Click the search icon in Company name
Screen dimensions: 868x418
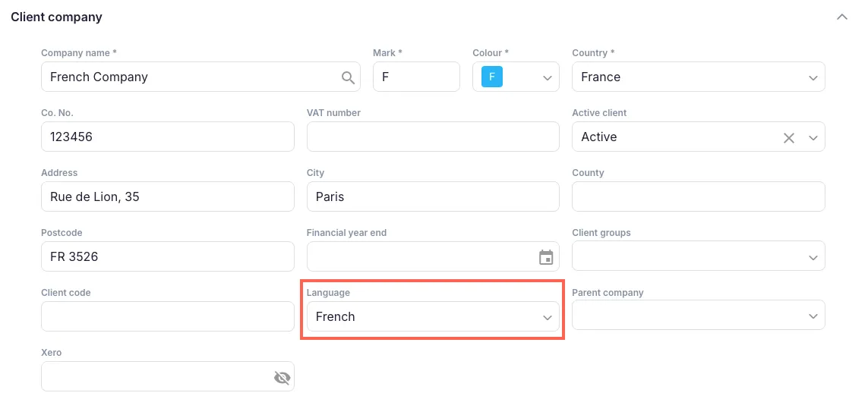[x=348, y=77]
